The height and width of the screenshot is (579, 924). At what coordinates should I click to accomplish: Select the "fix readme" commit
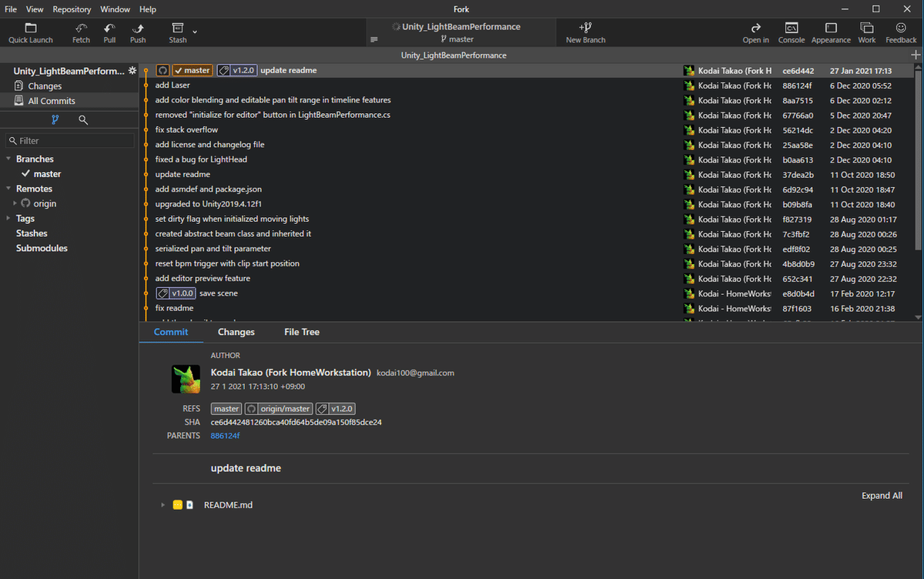click(x=174, y=308)
